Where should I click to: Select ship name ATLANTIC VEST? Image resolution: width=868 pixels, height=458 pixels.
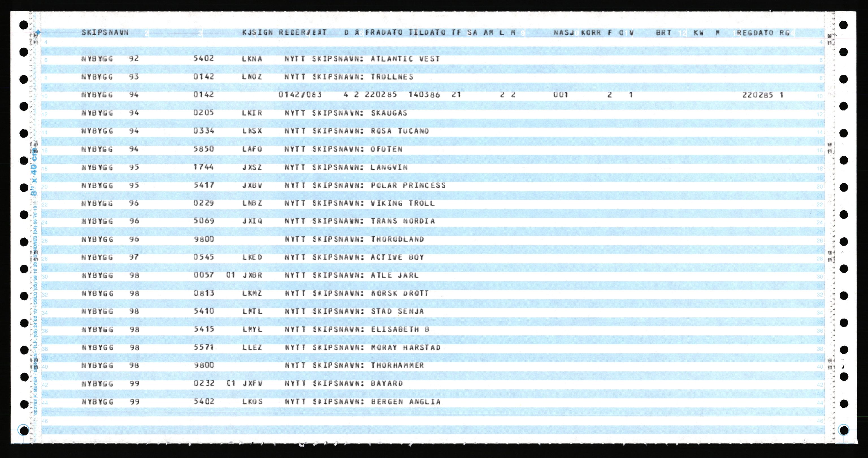coord(405,59)
